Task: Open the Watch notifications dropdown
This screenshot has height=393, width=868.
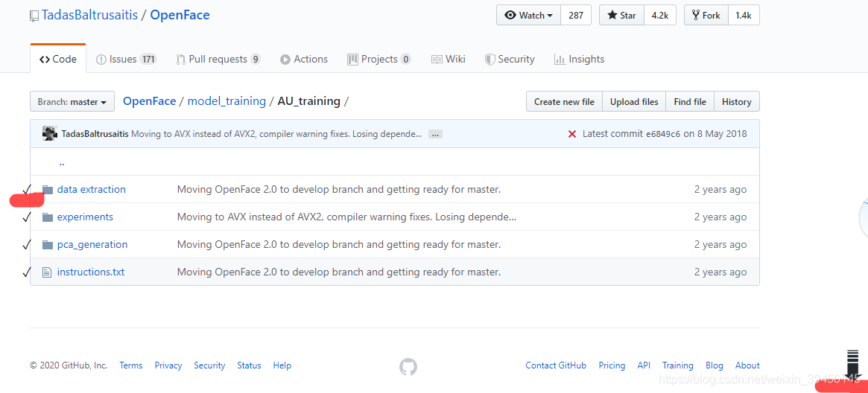Action: (529, 16)
